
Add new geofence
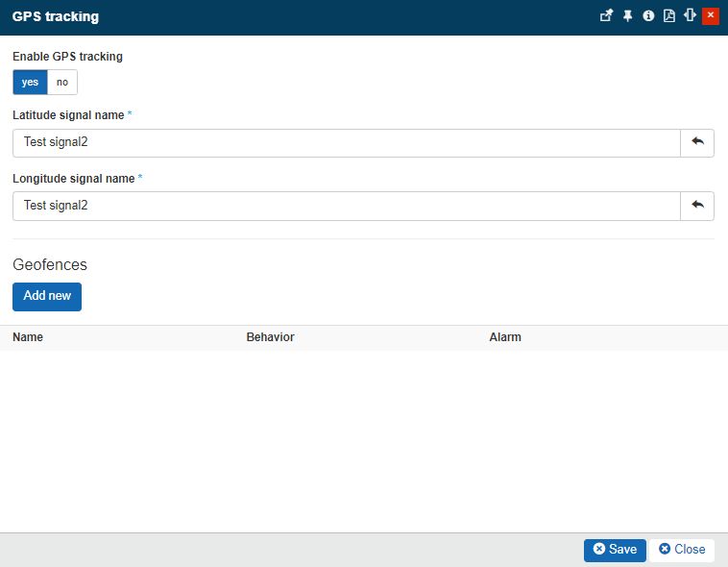point(47,296)
